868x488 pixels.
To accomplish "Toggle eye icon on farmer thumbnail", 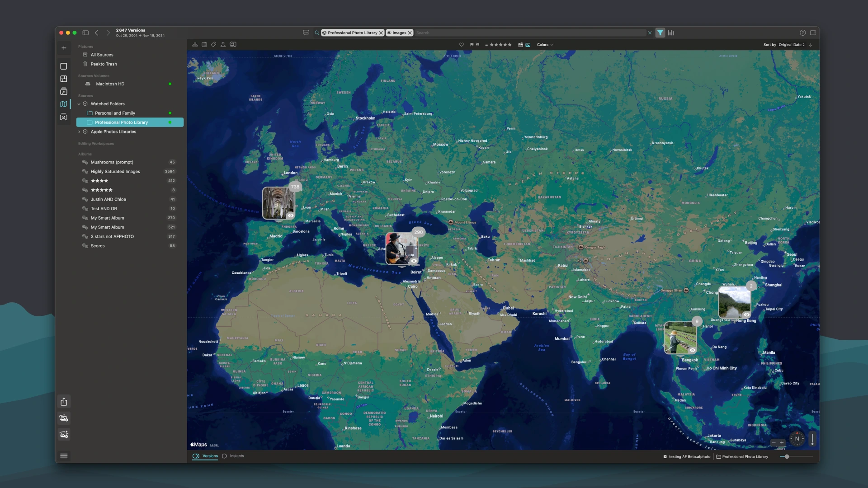I will 692,350.
